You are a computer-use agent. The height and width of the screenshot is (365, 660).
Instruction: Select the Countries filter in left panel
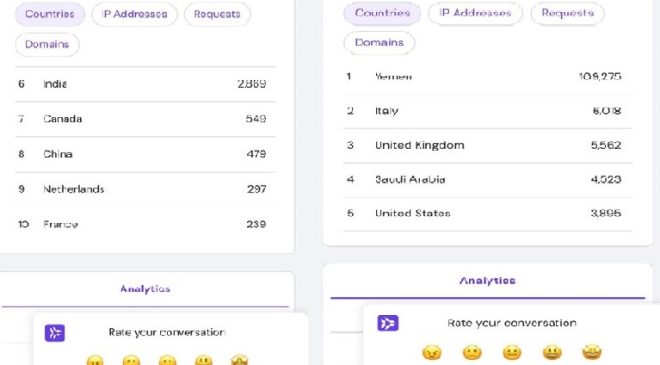click(50, 14)
